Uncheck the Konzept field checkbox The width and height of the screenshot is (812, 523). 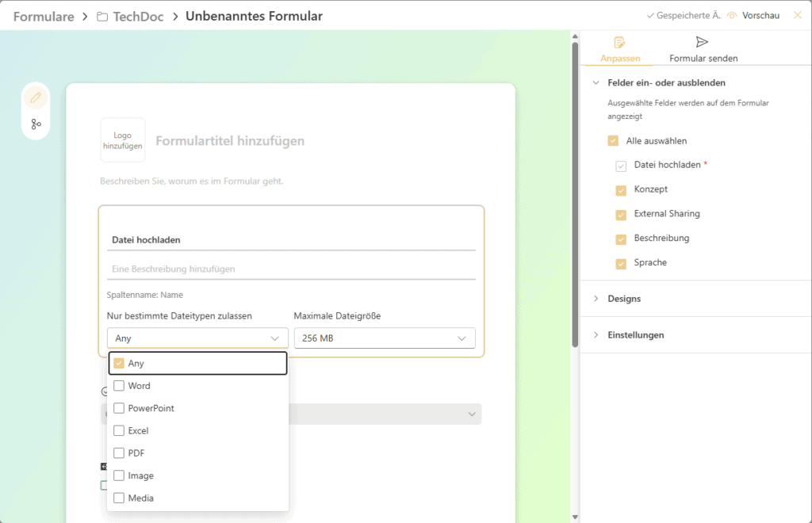coord(621,190)
